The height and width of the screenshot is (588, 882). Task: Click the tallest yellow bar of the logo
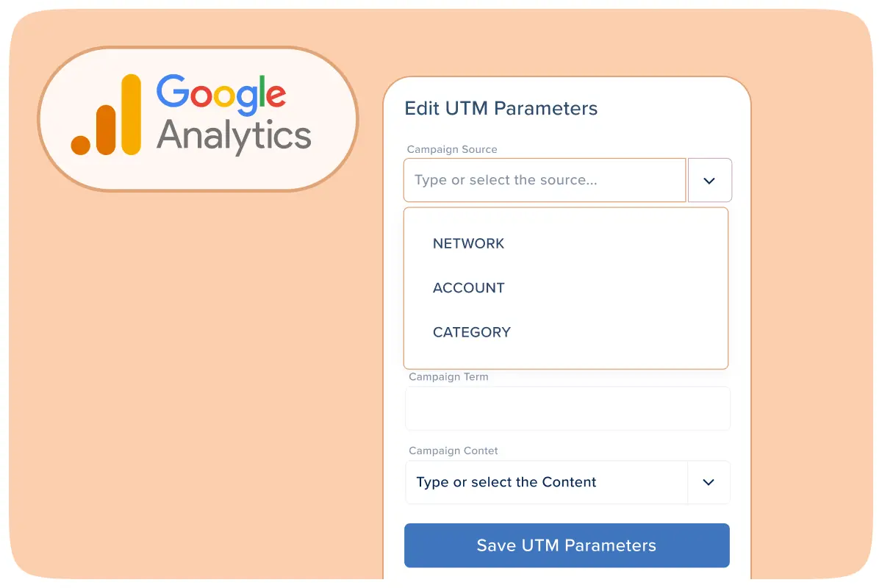point(131,115)
